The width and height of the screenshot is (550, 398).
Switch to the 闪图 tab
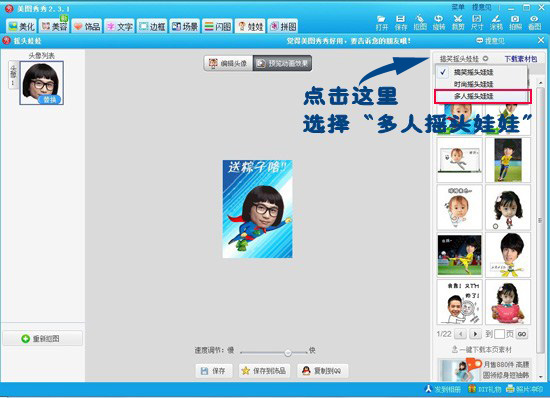tap(218, 26)
